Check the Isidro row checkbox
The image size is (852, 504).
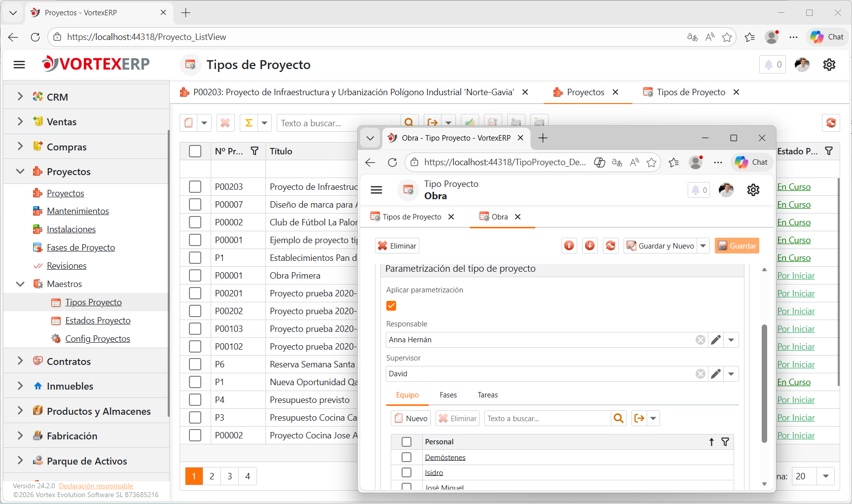pyautogui.click(x=407, y=472)
